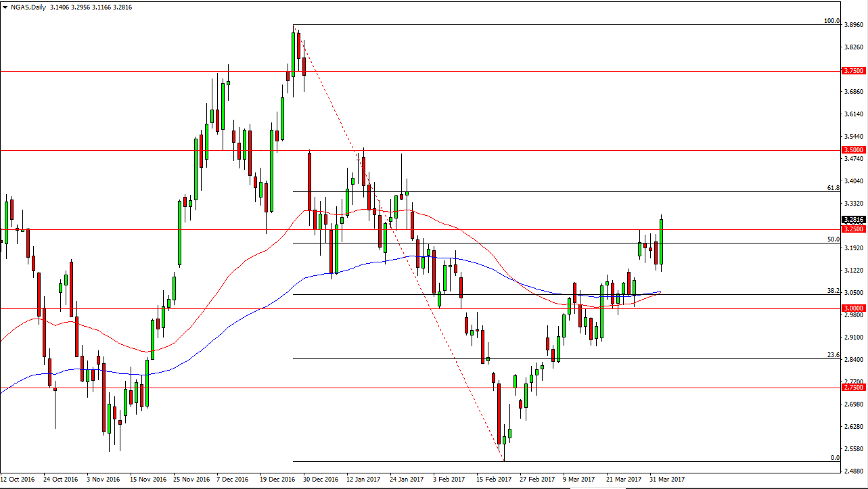Click the dropdown triangle beside NGAS,Daily
Viewport: 868px width, 489px height.
pos(5,5)
